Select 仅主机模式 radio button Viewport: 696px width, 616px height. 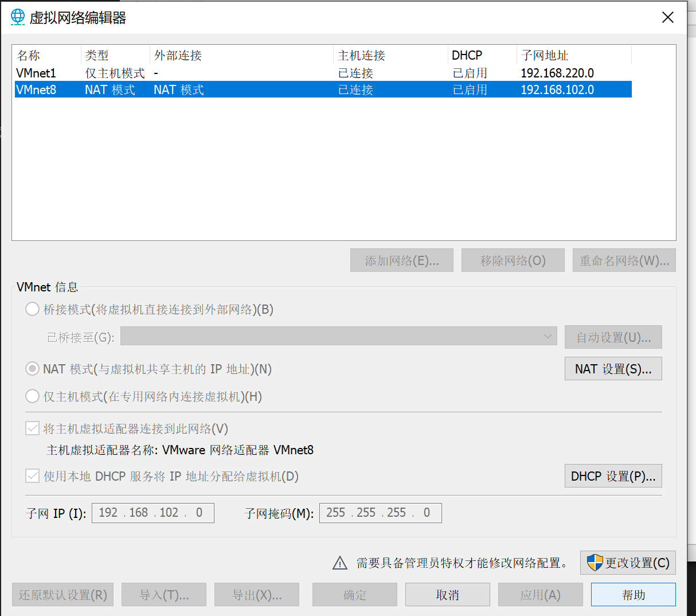tap(32, 396)
